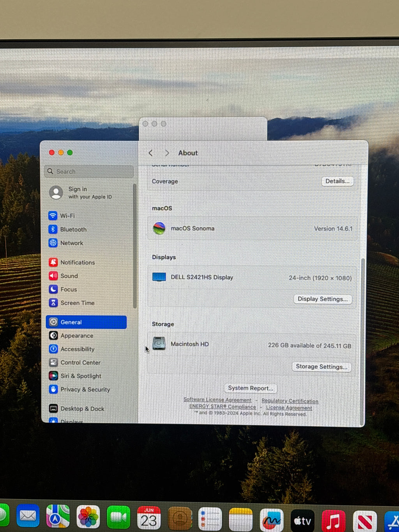Open News app in the Dock
399x532 pixels.
(365, 521)
